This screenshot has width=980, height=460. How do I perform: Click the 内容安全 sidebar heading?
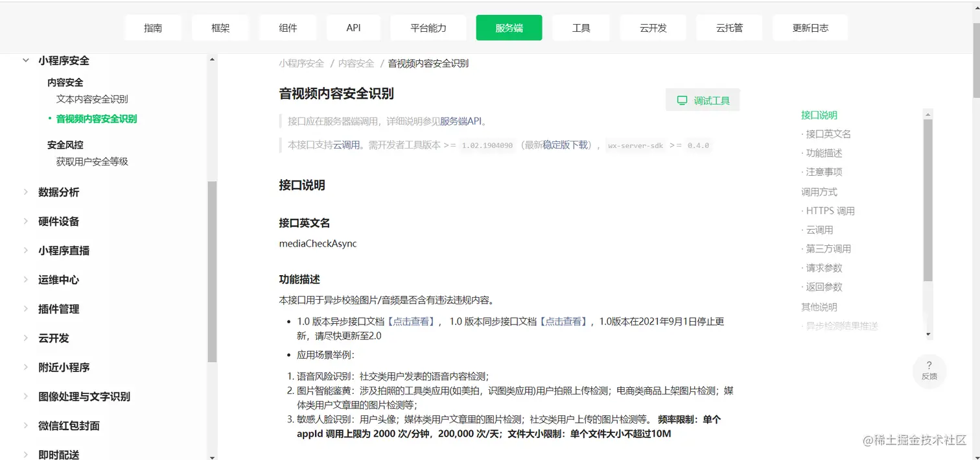coord(65,82)
